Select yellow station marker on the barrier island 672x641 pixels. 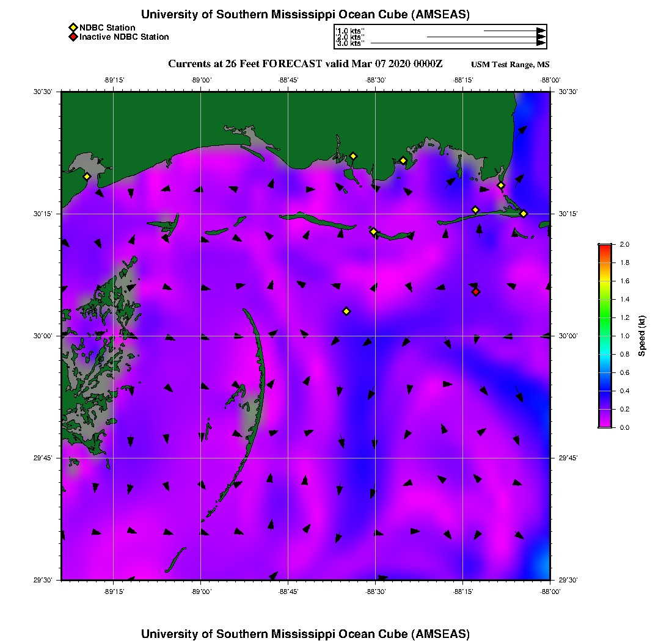point(373,231)
